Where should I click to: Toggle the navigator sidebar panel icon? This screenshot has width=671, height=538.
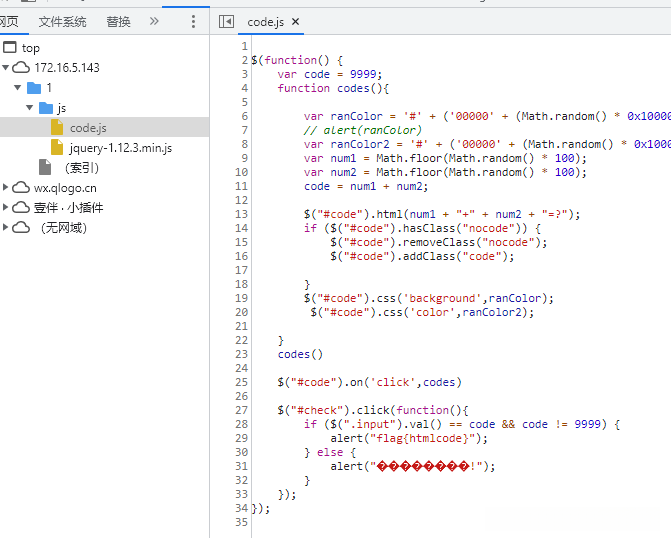[x=226, y=21]
